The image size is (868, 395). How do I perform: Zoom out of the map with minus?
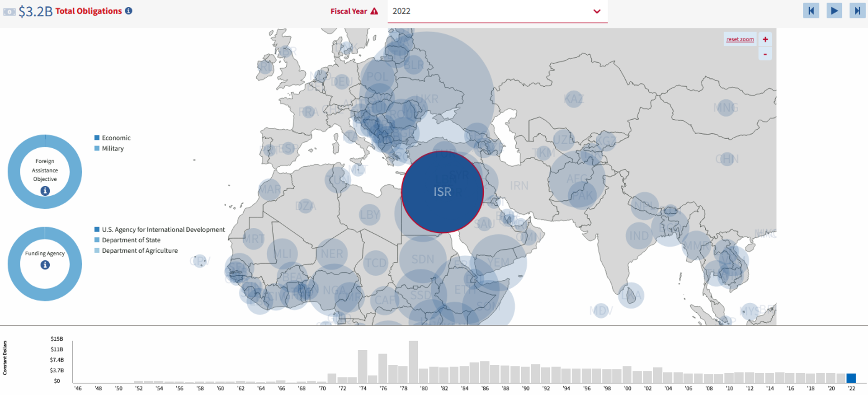click(x=765, y=54)
